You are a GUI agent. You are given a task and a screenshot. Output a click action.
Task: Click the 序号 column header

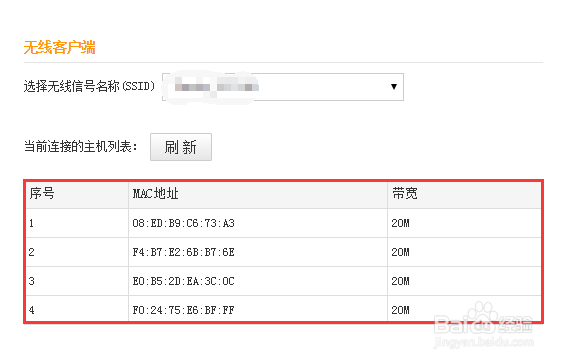[42, 194]
